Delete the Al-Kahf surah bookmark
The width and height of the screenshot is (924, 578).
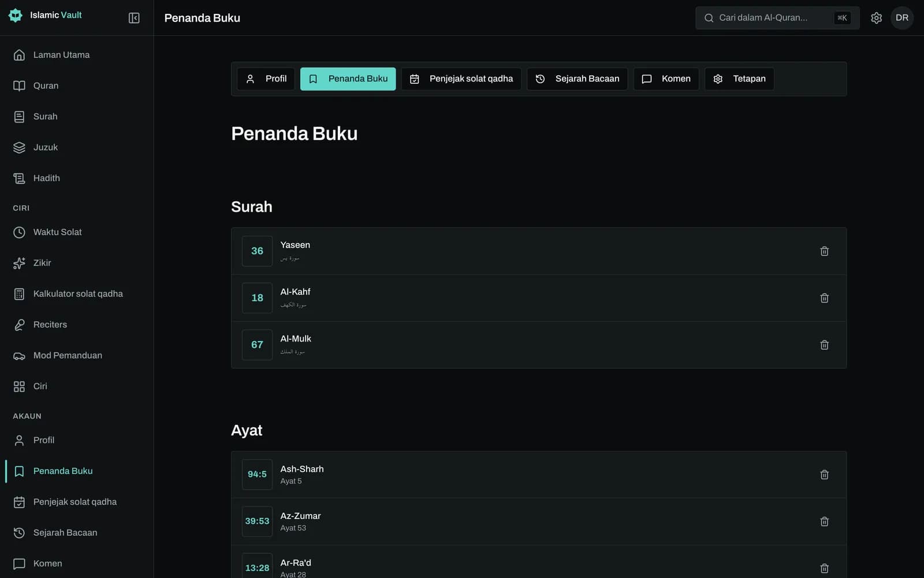coord(824,298)
